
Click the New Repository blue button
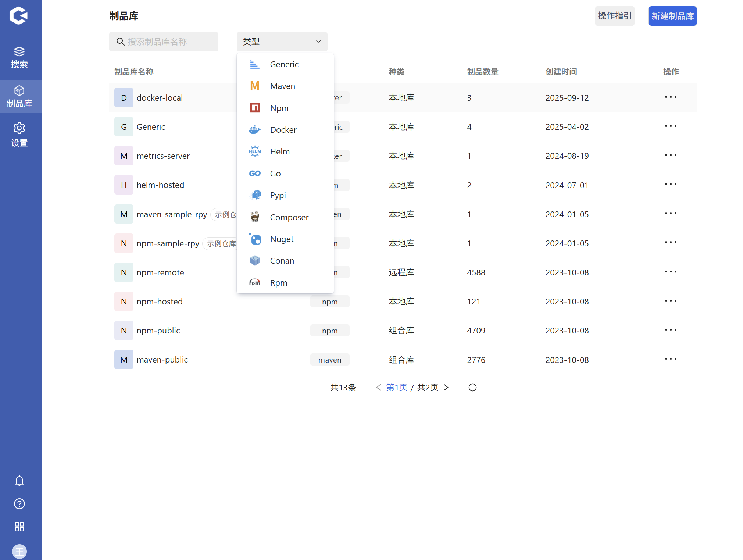pyautogui.click(x=672, y=16)
